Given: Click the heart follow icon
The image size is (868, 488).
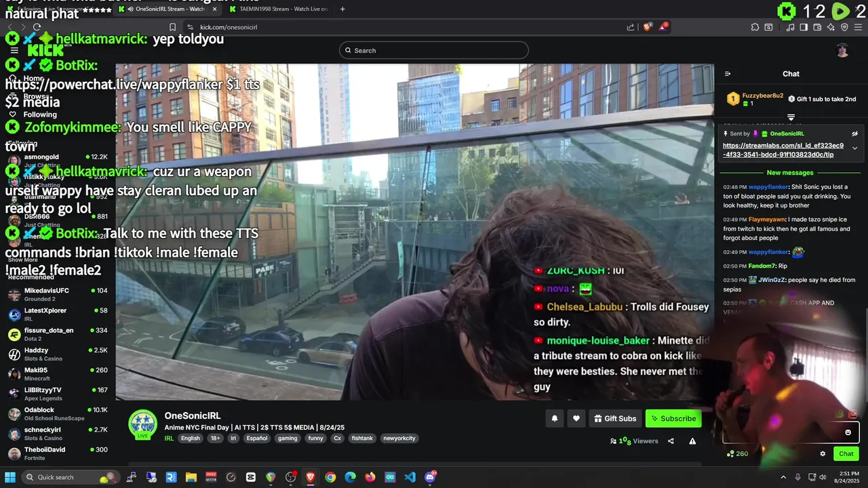Looking at the screenshot, I should [x=576, y=419].
